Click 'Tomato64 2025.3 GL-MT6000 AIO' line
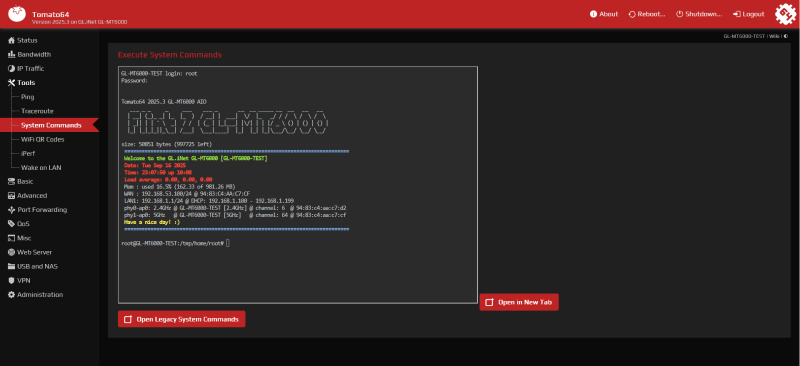This screenshot has height=366, width=800. pos(164,102)
